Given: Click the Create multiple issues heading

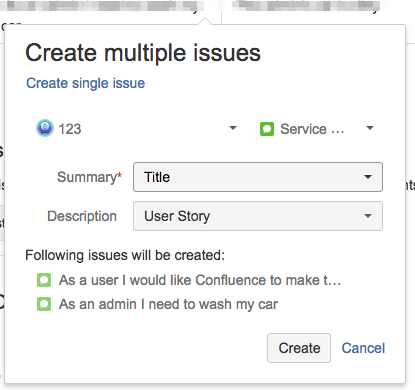Looking at the screenshot, I should (143, 53).
